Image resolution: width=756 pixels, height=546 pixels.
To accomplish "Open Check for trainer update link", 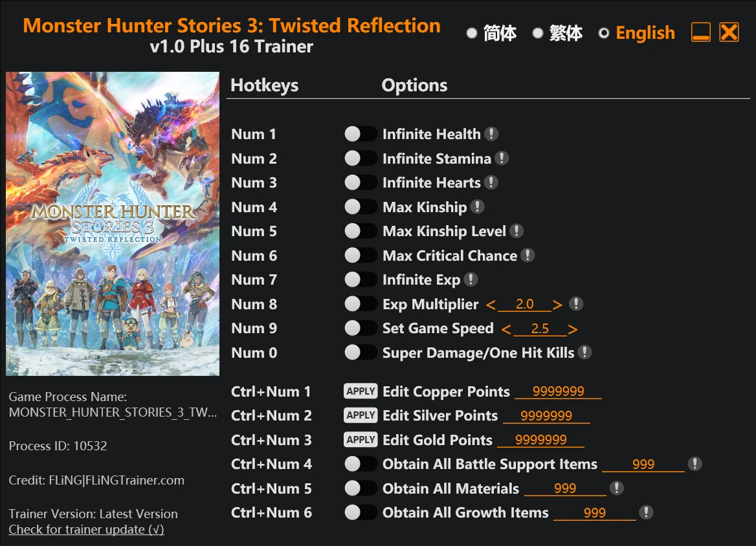I will pos(86,529).
